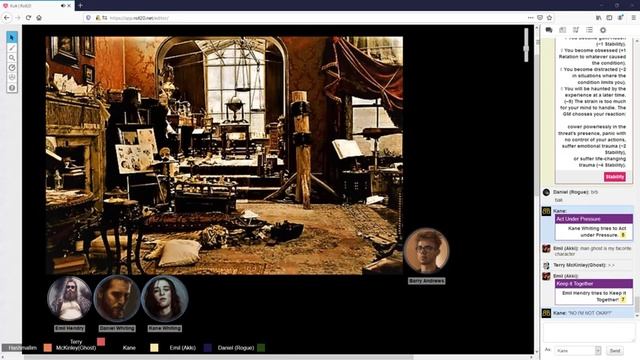Click the zoom level slider handle
The height and width of the screenshot is (360, 640).
click(x=526, y=49)
